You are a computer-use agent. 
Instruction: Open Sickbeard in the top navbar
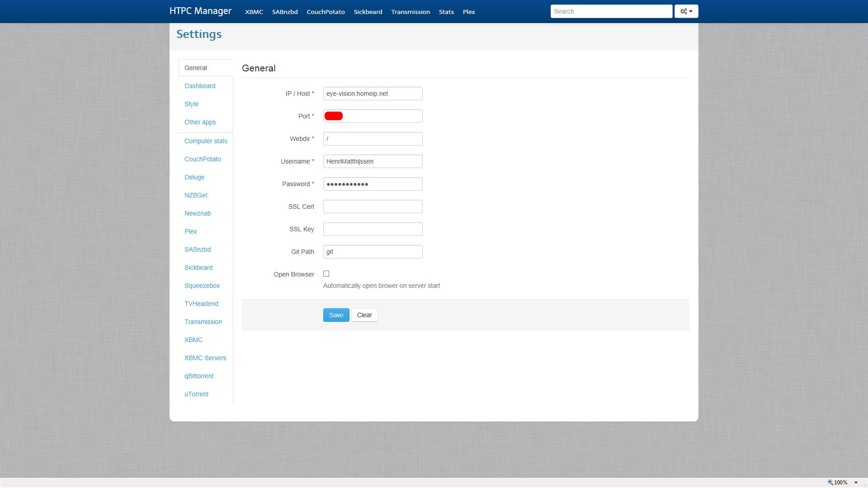point(368,12)
